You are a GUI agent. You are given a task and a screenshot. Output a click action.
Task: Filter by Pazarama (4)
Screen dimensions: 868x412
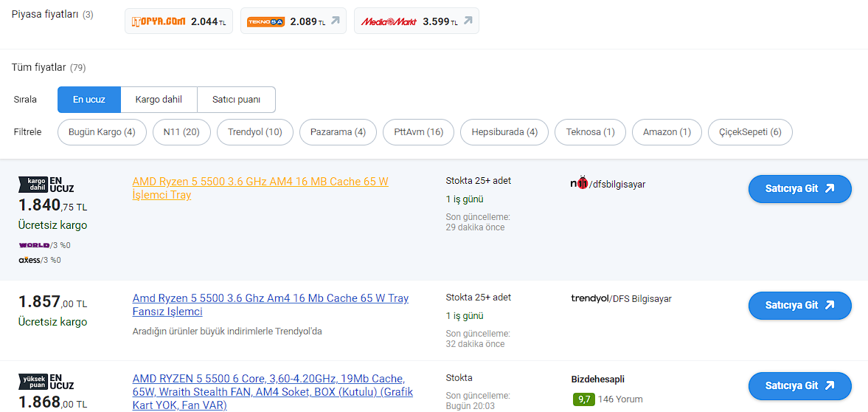pyautogui.click(x=338, y=132)
